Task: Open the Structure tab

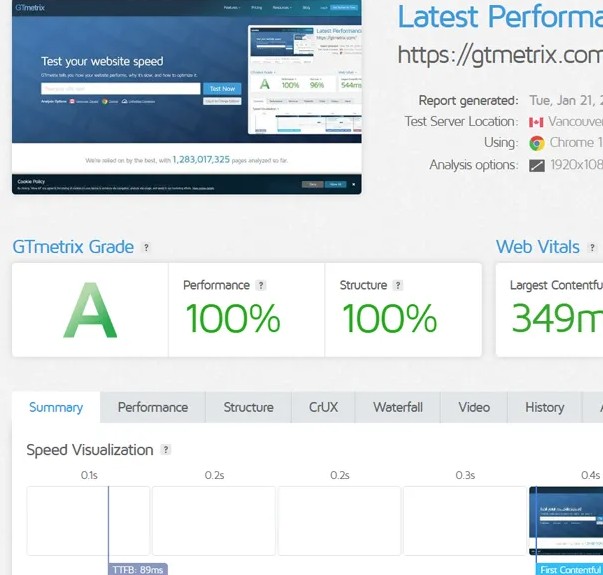Action: [248, 407]
